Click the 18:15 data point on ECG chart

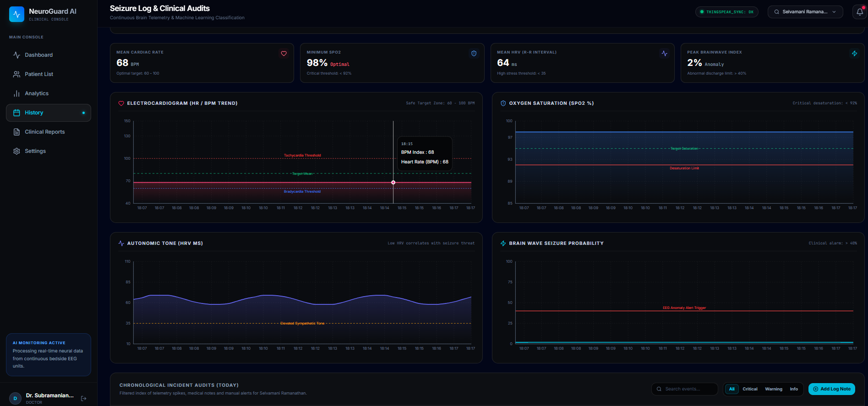(x=393, y=183)
